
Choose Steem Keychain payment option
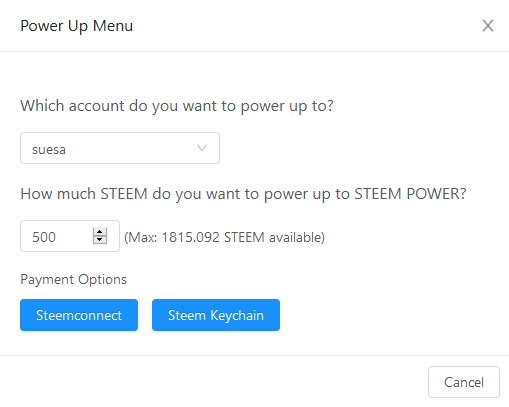(x=216, y=315)
